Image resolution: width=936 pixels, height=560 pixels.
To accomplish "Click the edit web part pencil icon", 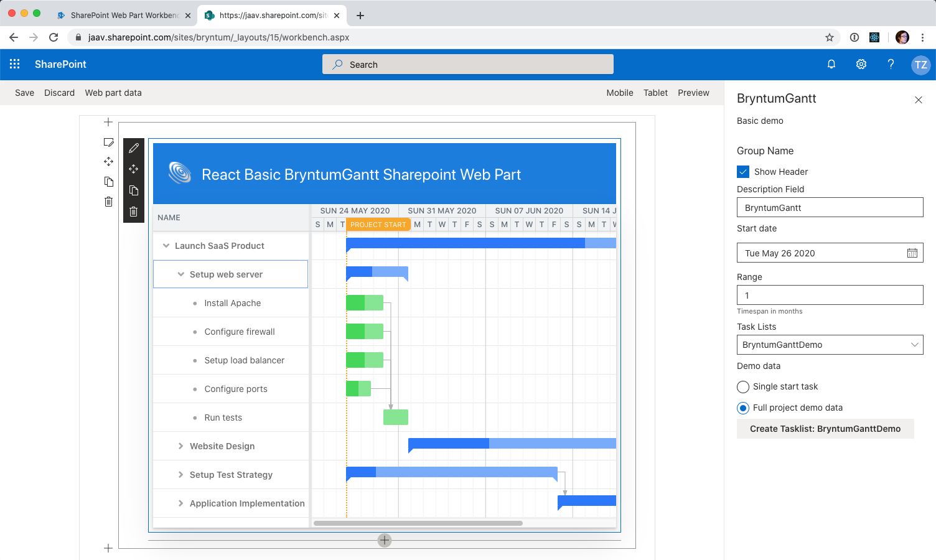I will click(134, 148).
